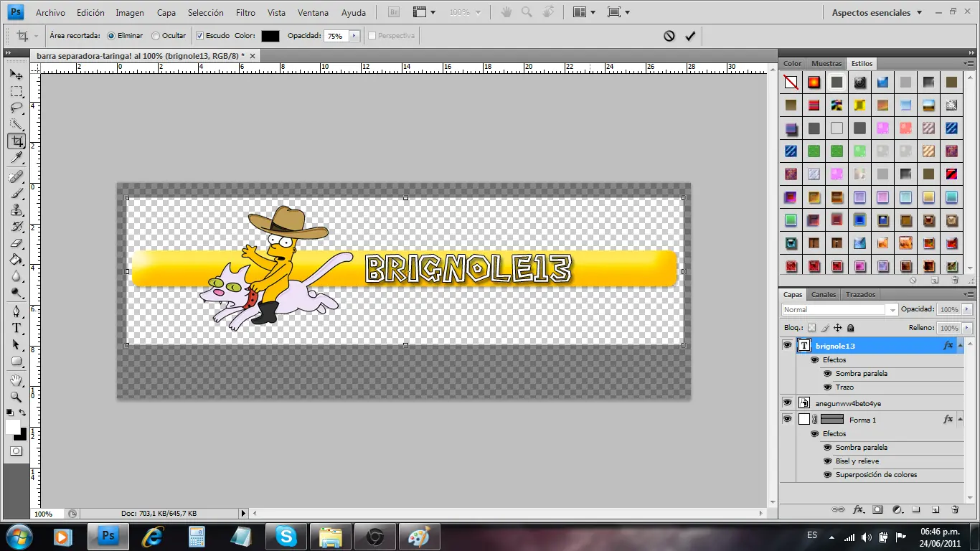
Task: Select the Move tool
Action: (x=16, y=75)
